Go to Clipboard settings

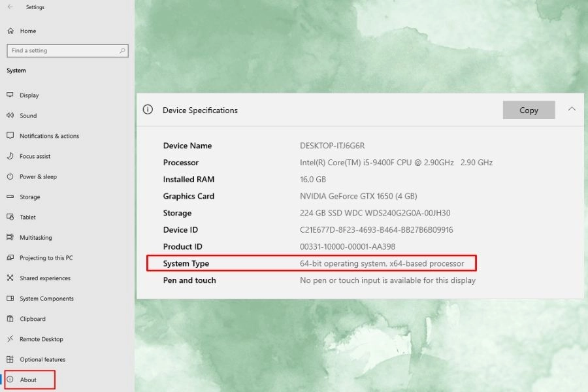coord(33,319)
